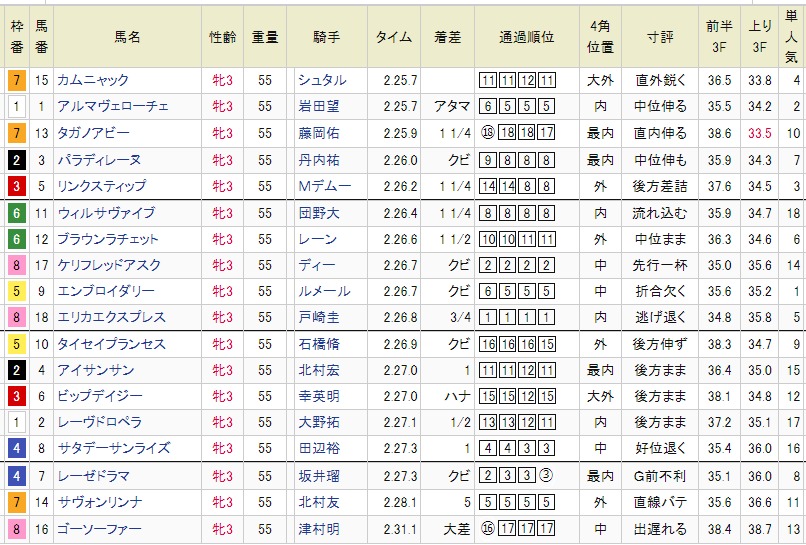Image resolution: width=806 pixels, height=545 pixels.
Task: Click the 着差 column header
Action: (x=448, y=37)
